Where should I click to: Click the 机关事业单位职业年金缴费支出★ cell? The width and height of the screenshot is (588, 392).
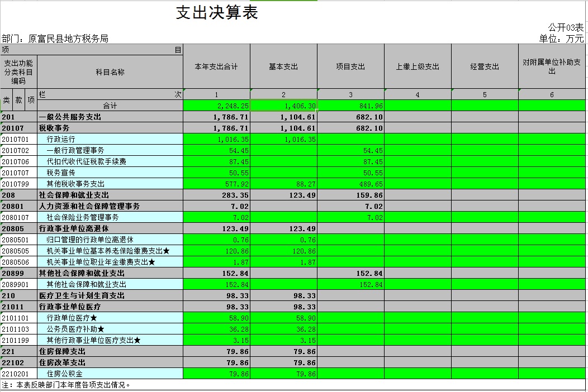pos(110,262)
